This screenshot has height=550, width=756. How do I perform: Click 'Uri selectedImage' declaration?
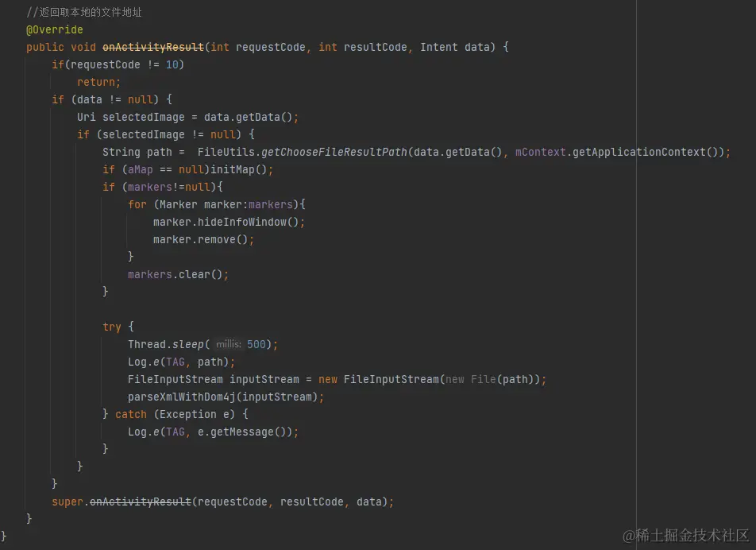131,118
